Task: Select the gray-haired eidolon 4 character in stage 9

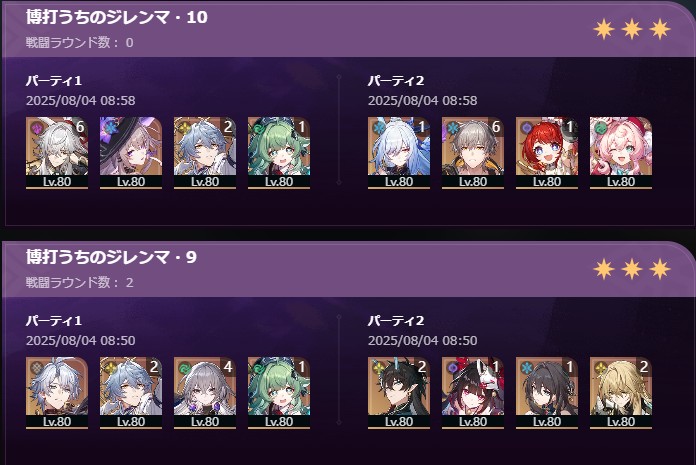Action: coord(205,393)
